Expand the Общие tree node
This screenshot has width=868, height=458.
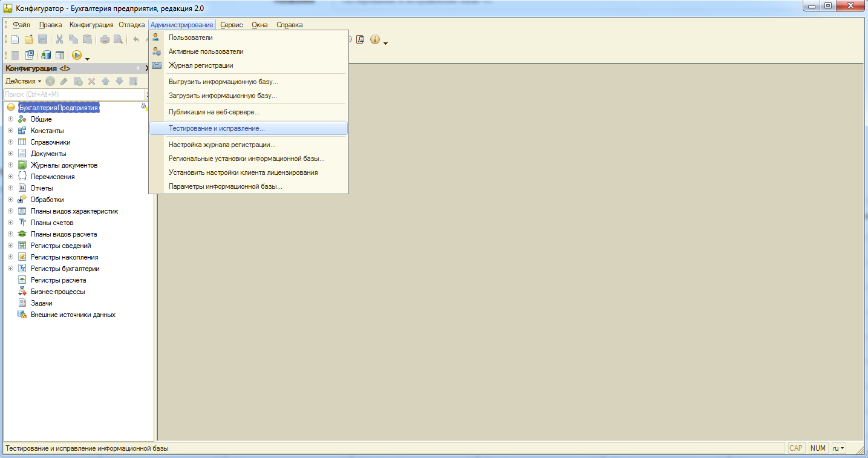pyautogui.click(x=10, y=119)
